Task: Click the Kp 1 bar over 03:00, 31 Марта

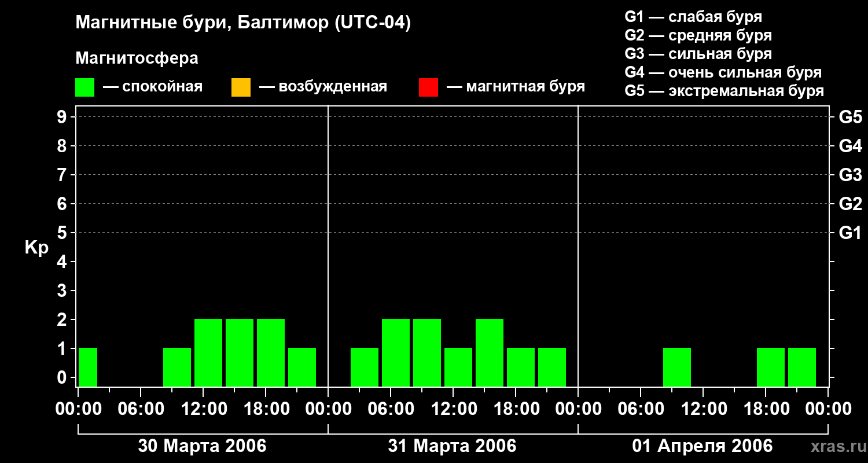Action: [x=365, y=367]
